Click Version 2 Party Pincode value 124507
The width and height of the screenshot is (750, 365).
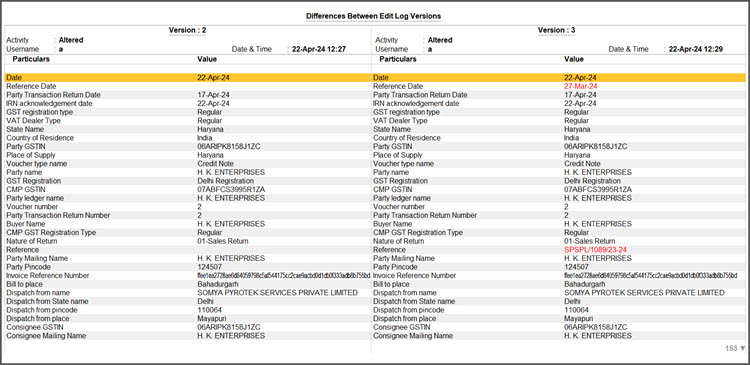click(210, 267)
